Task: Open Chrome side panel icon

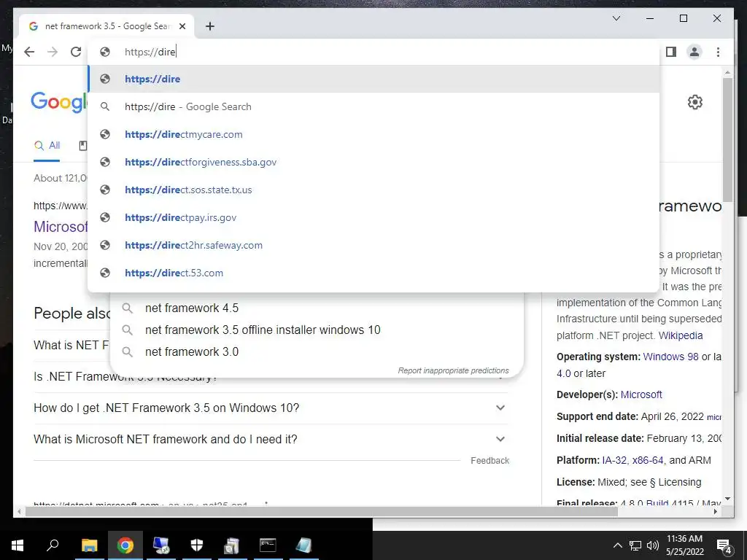Action: click(671, 52)
